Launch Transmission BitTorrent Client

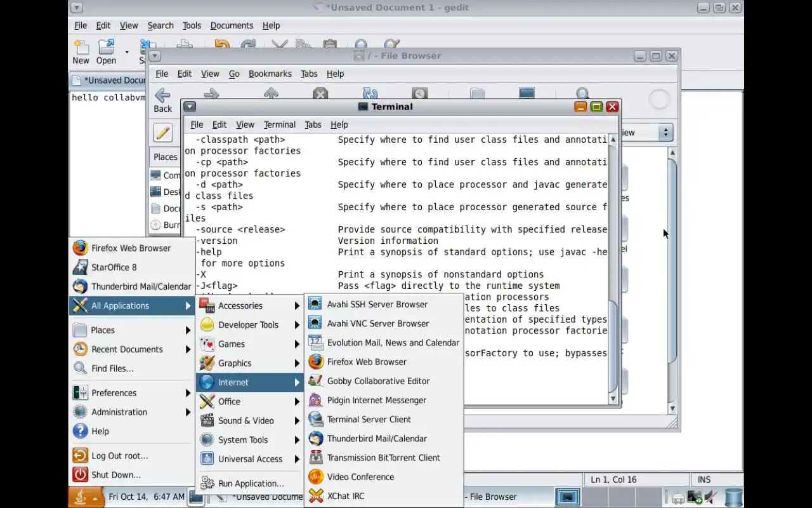pyautogui.click(x=384, y=458)
